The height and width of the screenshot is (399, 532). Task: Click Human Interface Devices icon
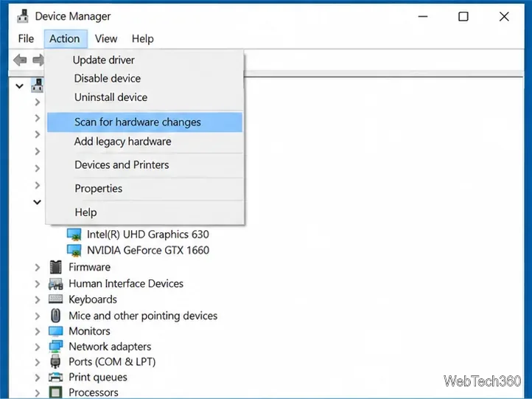(56, 283)
